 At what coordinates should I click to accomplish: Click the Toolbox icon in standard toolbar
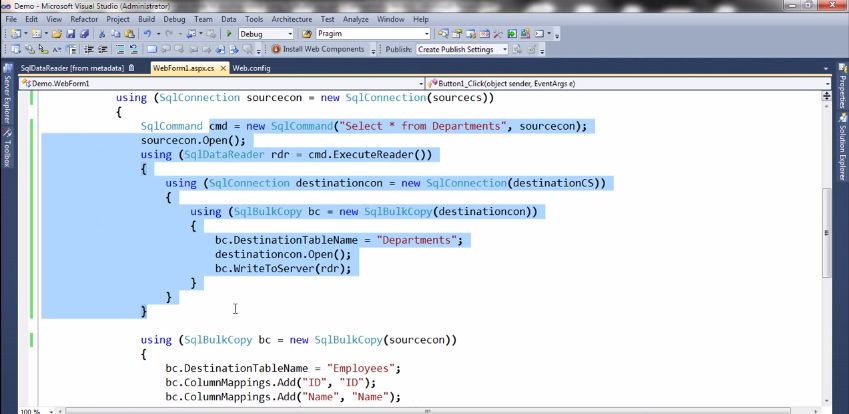[x=498, y=34]
